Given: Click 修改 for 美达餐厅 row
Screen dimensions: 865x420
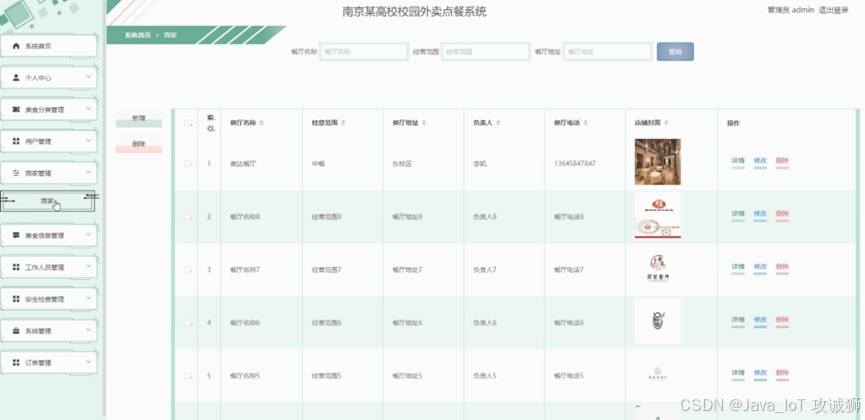Looking at the screenshot, I should coord(760,161).
